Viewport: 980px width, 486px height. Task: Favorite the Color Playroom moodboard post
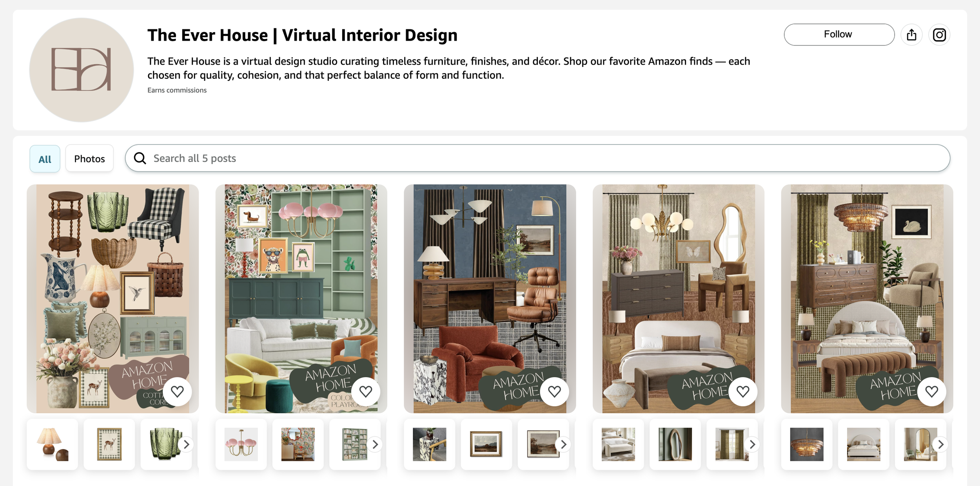(x=366, y=391)
